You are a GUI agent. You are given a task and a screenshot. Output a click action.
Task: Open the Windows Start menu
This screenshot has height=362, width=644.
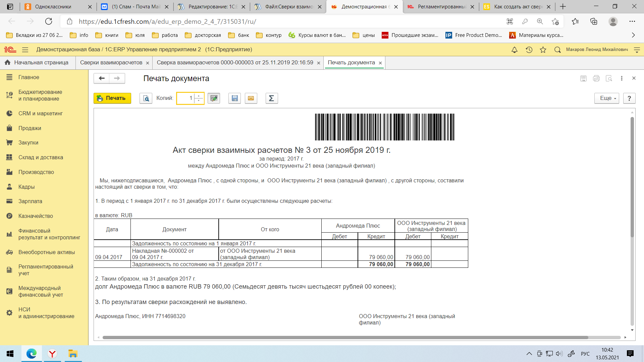click(x=10, y=354)
